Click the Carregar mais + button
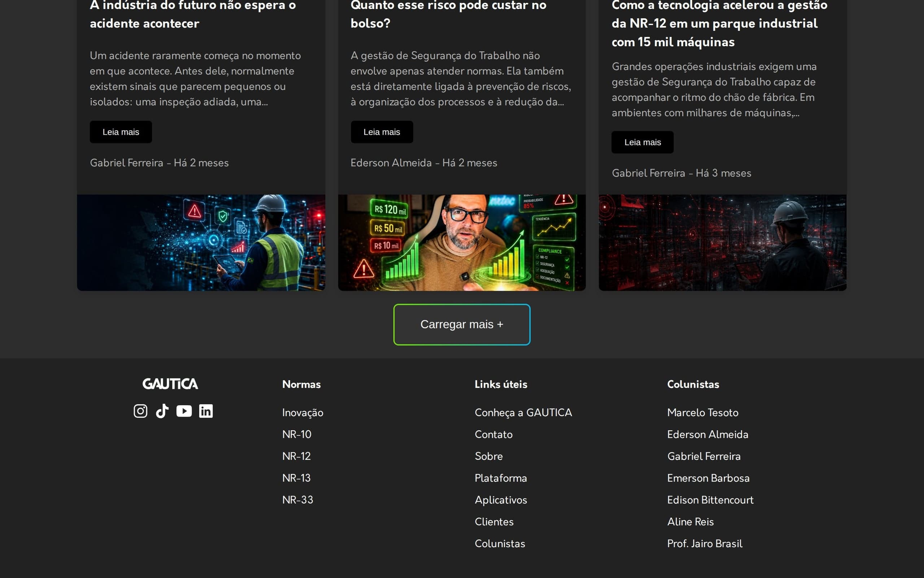The height and width of the screenshot is (578, 924). 462,324
